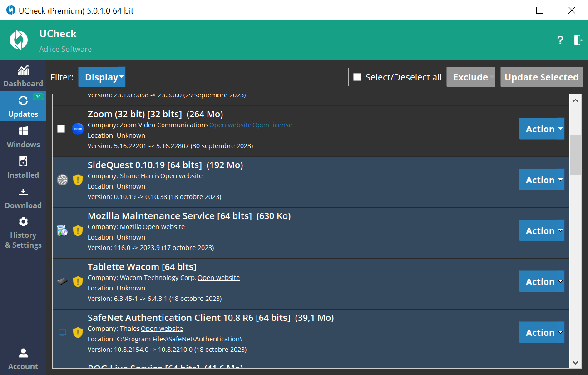
Task: Click the logout icon top right
Action: click(578, 40)
